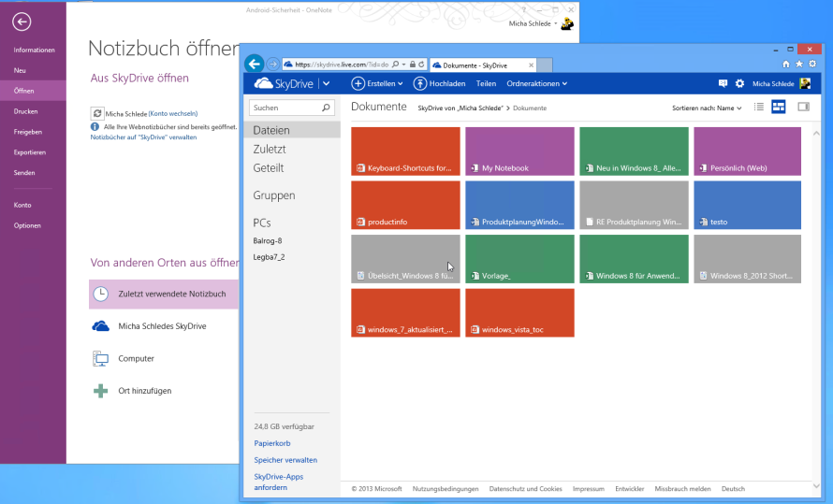Click the OneNote back arrow circle
This screenshot has height=504, width=833.
pos(22,22)
